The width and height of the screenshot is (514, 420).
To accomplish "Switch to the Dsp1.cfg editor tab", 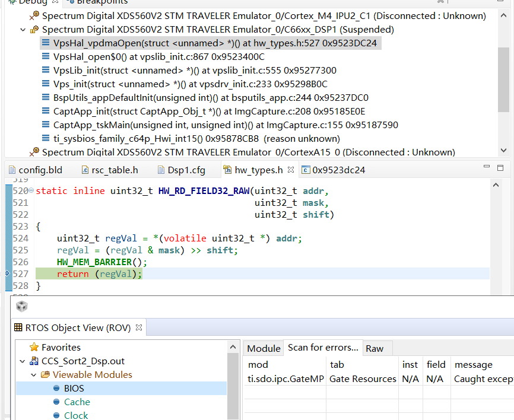I will coord(182,170).
